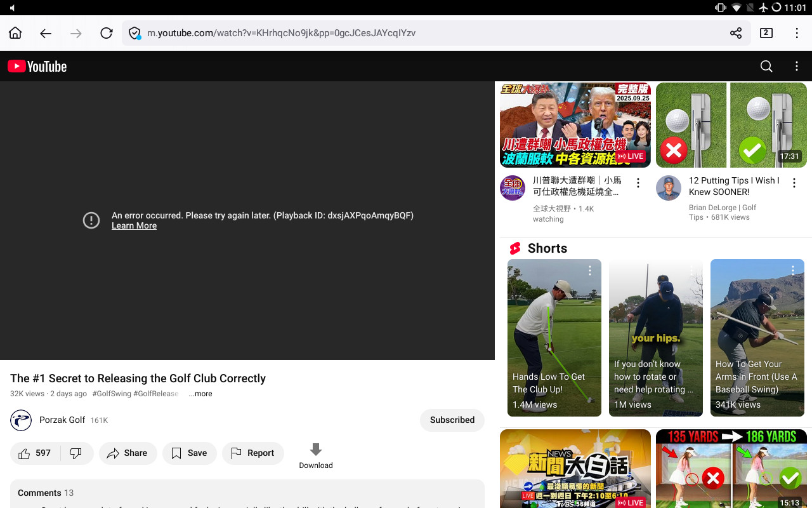Toggle the Subscribed button
812x508 pixels.
(x=452, y=420)
